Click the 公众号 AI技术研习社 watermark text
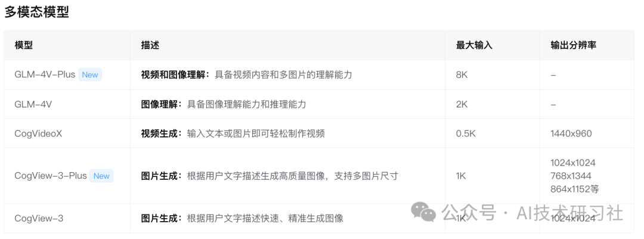Image resolution: width=644 pixels, height=239 pixels. click(x=532, y=213)
